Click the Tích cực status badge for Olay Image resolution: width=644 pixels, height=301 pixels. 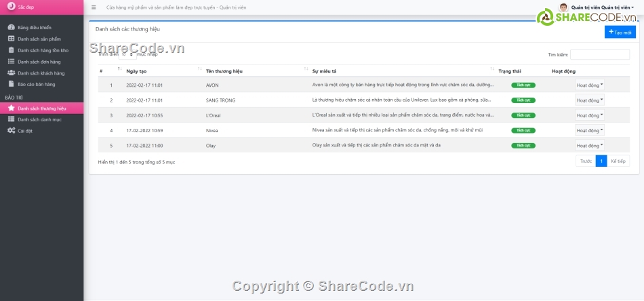pos(523,145)
